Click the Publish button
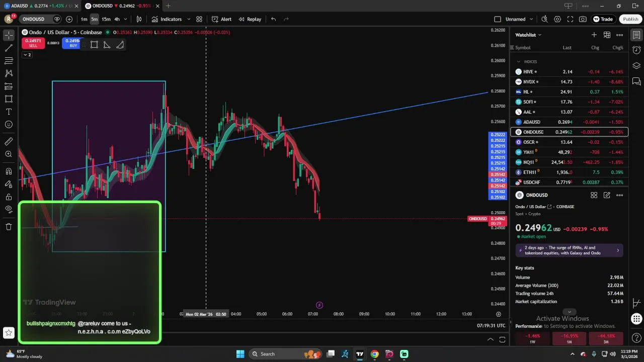Image resolution: width=644 pixels, height=362 pixels. click(630, 19)
